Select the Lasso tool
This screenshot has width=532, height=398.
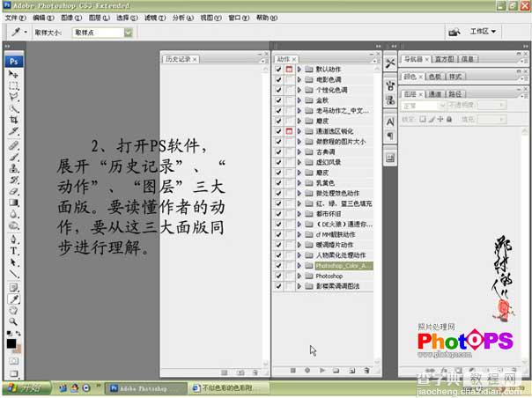coord(13,97)
